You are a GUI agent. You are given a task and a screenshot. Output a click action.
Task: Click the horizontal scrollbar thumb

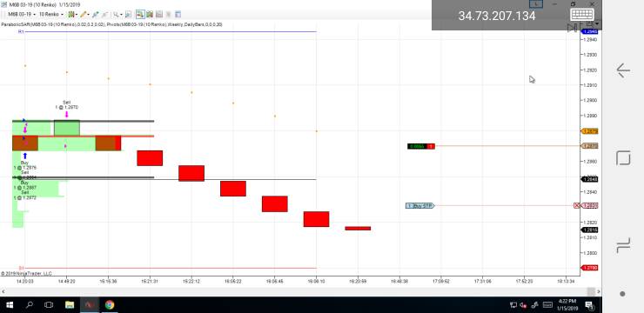591,291
